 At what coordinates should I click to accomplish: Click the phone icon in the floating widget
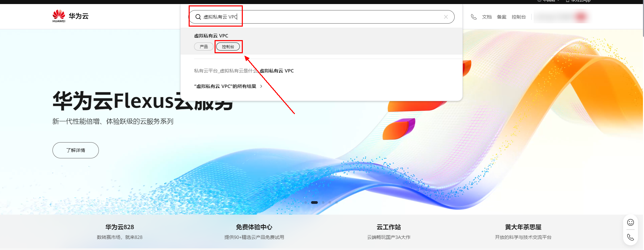(631, 237)
